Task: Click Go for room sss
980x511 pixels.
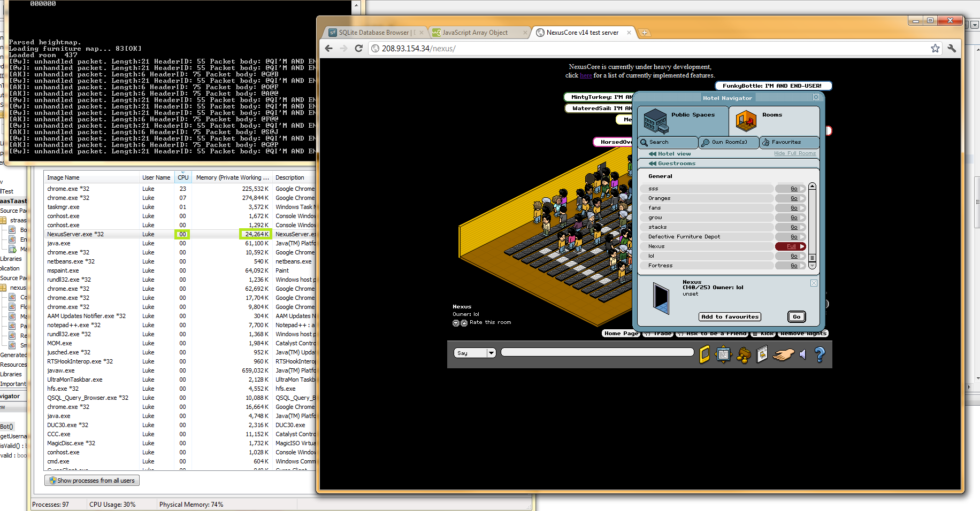Action: click(x=791, y=189)
